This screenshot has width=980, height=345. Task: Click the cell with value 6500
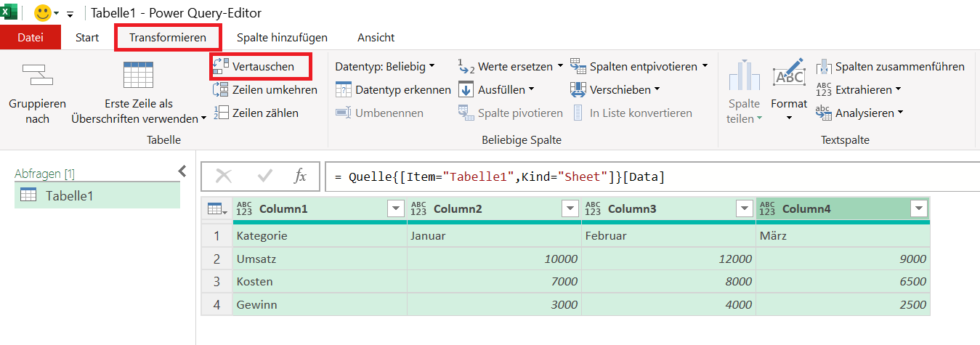(843, 282)
